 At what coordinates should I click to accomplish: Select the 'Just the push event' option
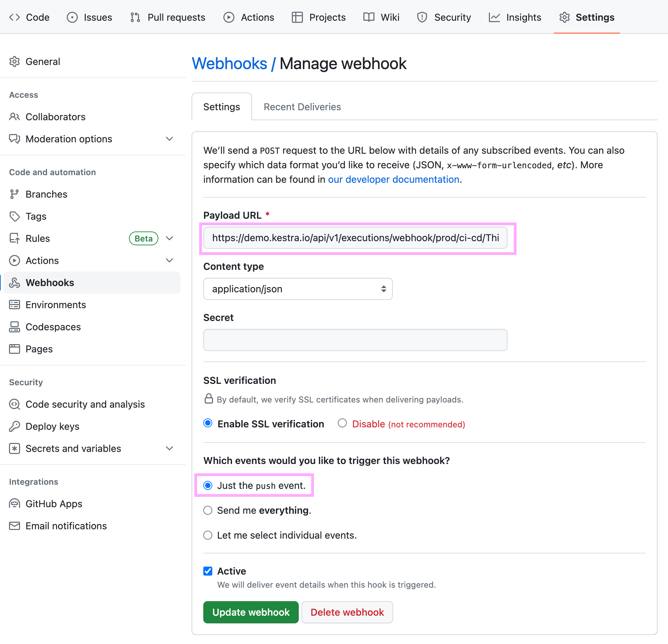pos(208,485)
